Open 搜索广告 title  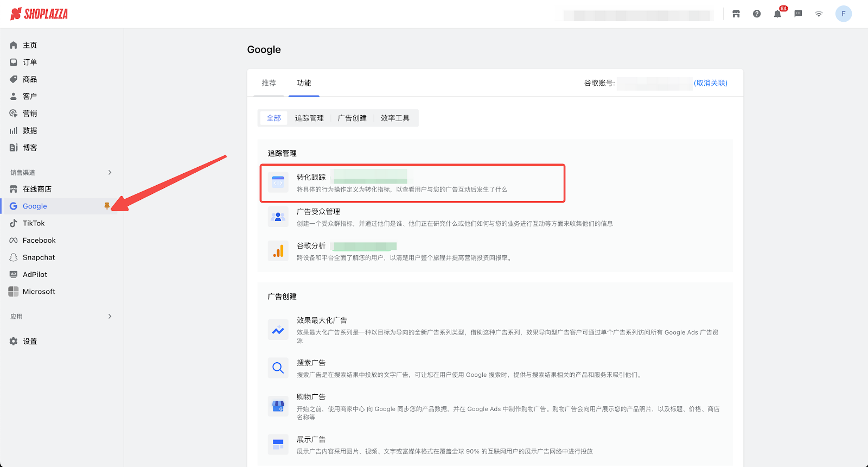coord(311,363)
